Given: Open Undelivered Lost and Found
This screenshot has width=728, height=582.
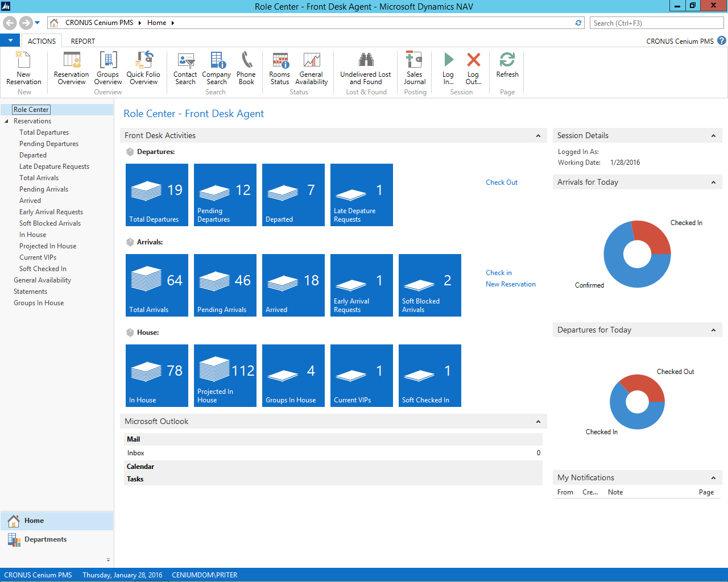Looking at the screenshot, I should pyautogui.click(x=365, y=68).
